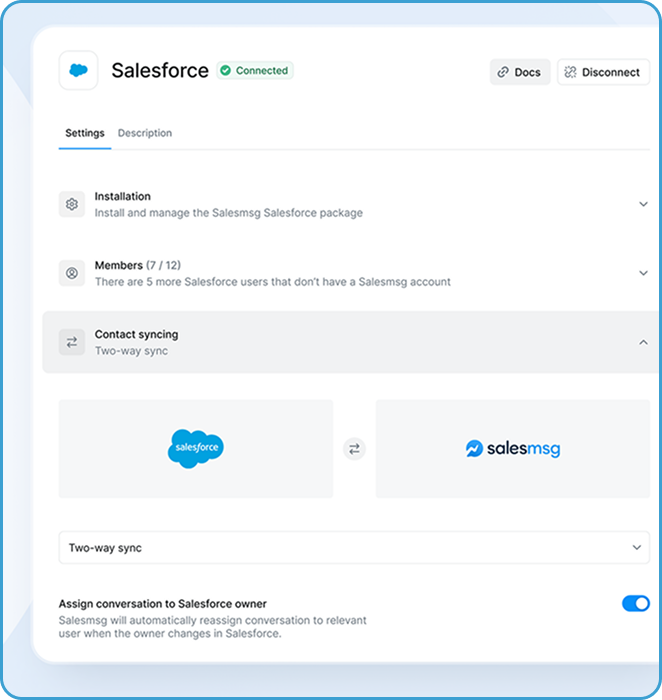Open the Two-way sync dropdown

coord(354,548)
